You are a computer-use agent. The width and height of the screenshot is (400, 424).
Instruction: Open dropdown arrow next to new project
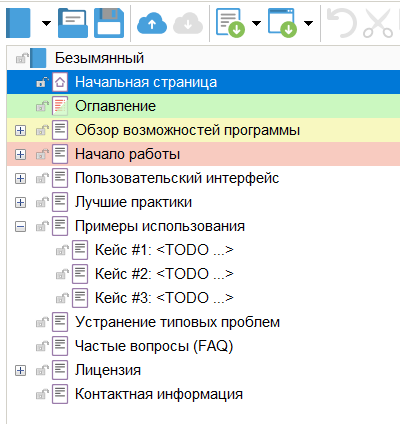pos(46,23)
